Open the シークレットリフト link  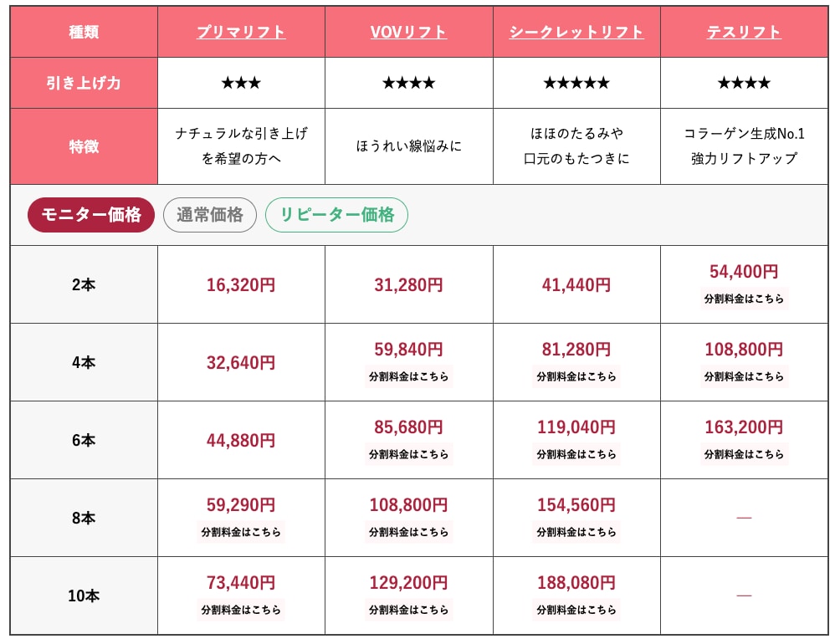[576, 33]
